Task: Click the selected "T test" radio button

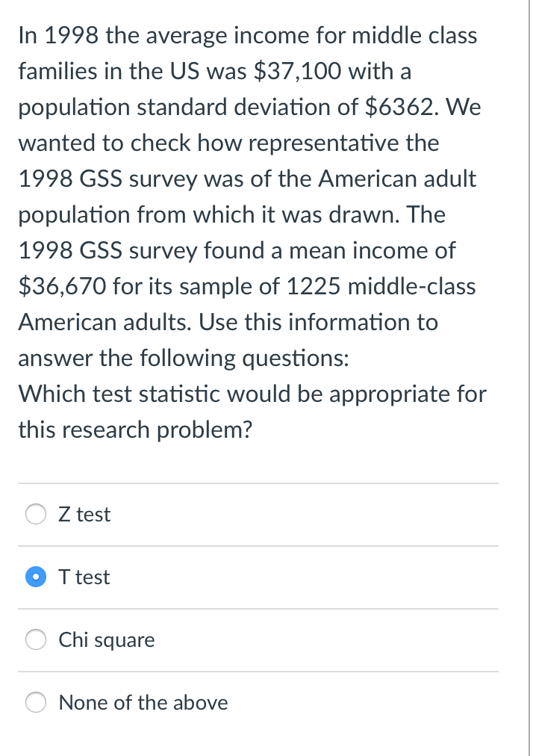Action: click(37, 577)
